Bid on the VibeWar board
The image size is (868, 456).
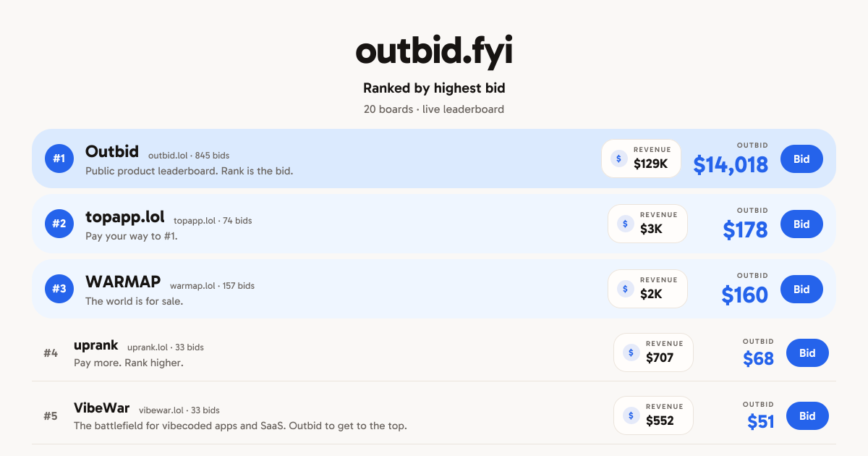pos(807,415)
